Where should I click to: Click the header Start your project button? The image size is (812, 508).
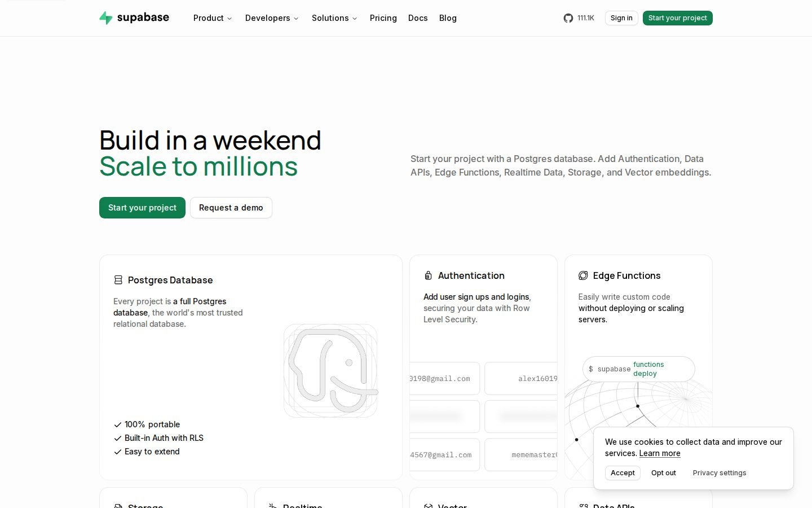point(678,18)
